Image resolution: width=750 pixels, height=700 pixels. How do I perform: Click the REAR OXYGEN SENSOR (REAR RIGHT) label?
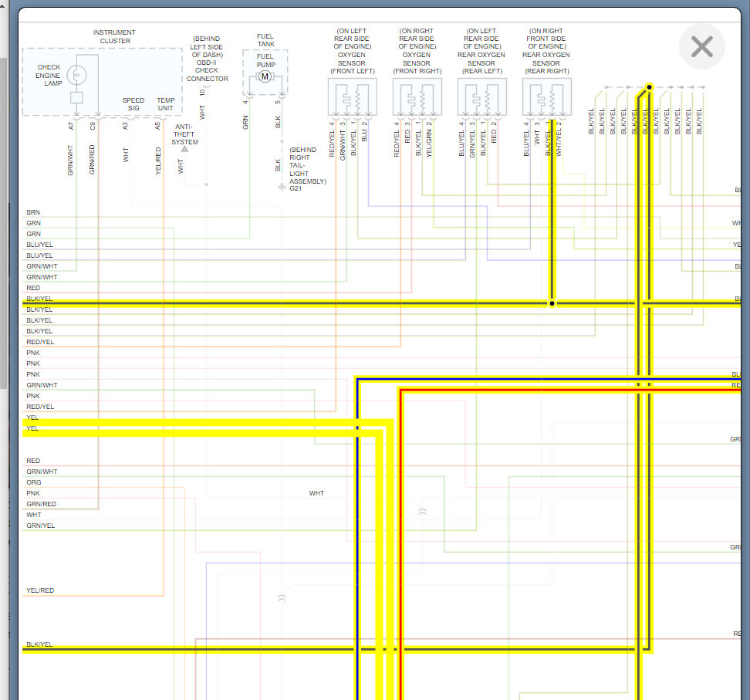[x=546, y=63]
